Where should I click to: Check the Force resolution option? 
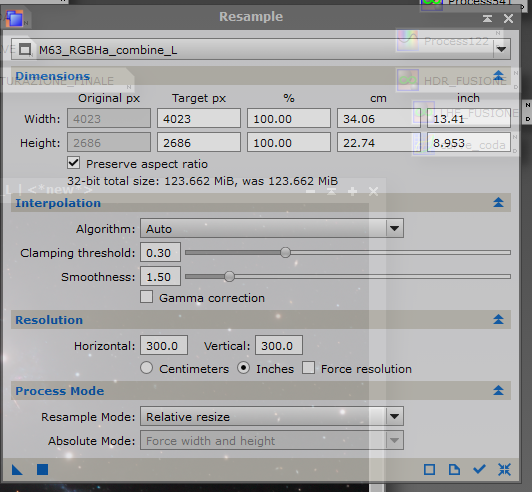308,368
